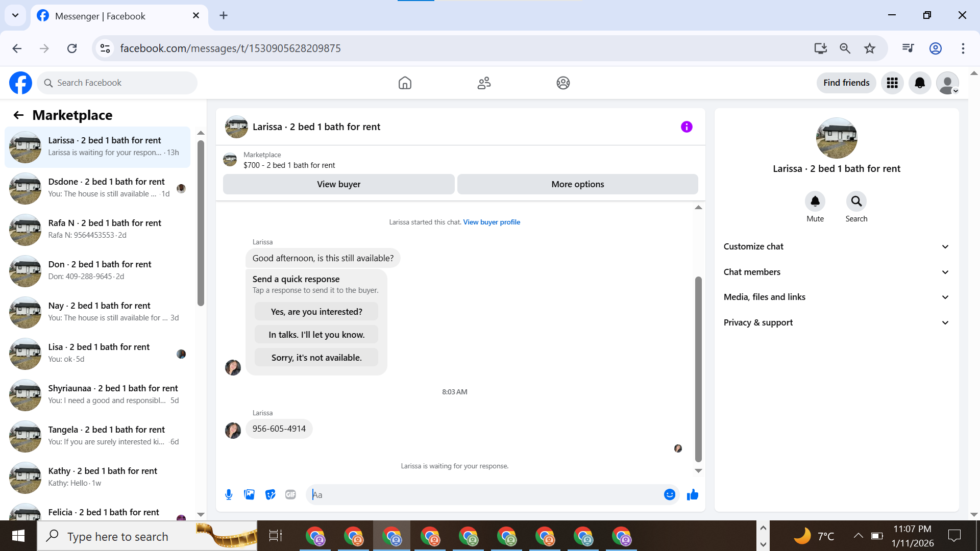Open the zoom magnifier in address bar
The height and width of the screenshot is (551, 980).
[x=845, y=48]
